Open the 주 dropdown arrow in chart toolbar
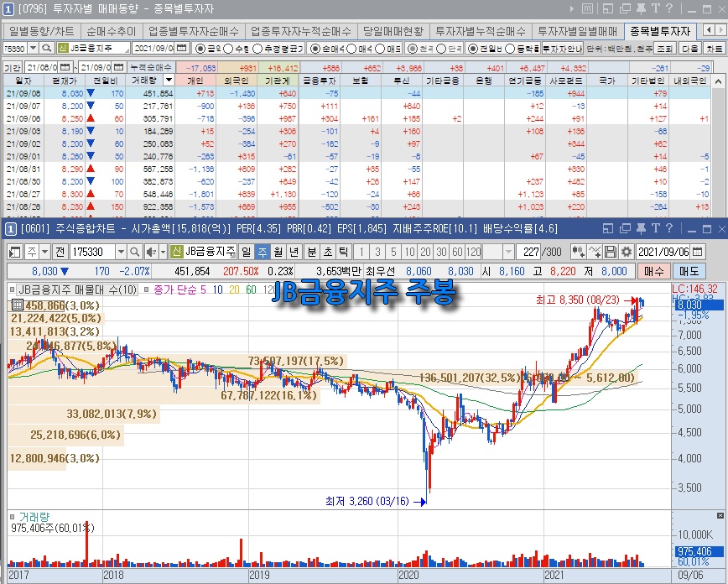This screenshot has width=728, height=584. [x=44, y=253]
